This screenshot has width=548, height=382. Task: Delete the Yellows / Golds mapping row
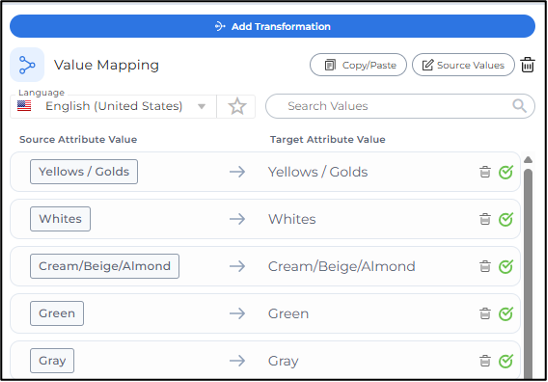485,172
